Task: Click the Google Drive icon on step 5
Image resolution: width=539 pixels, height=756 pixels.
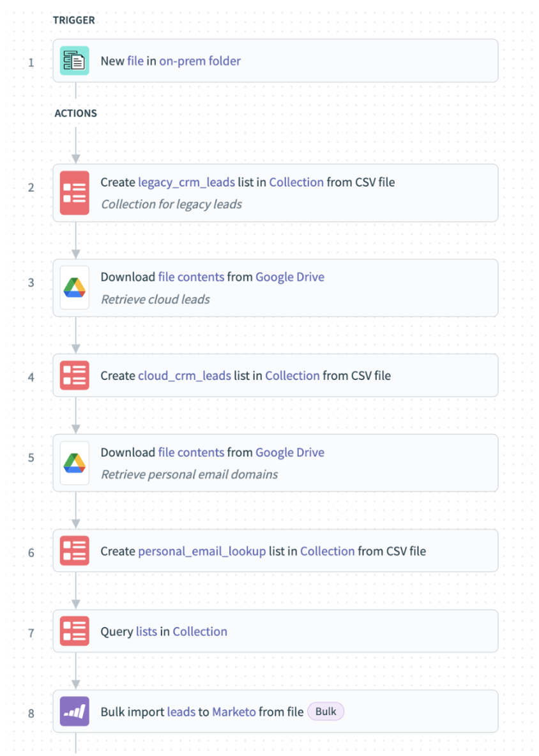Action: tap(74, 463)
